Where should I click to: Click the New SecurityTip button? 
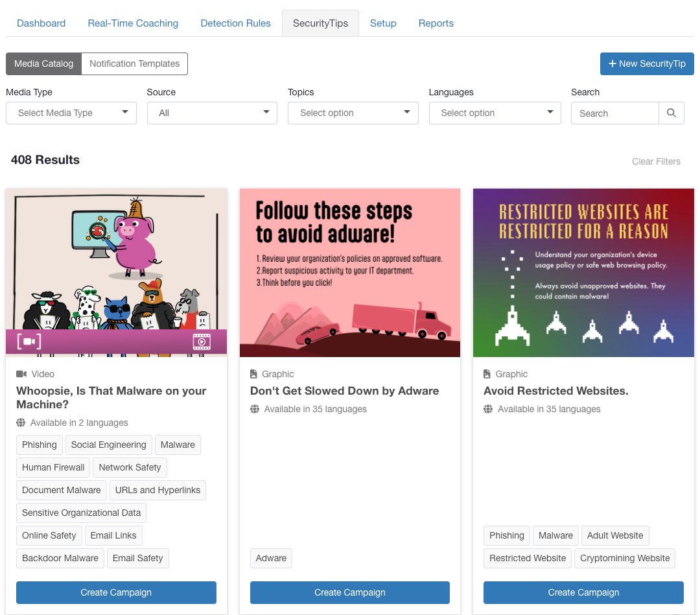646,64
